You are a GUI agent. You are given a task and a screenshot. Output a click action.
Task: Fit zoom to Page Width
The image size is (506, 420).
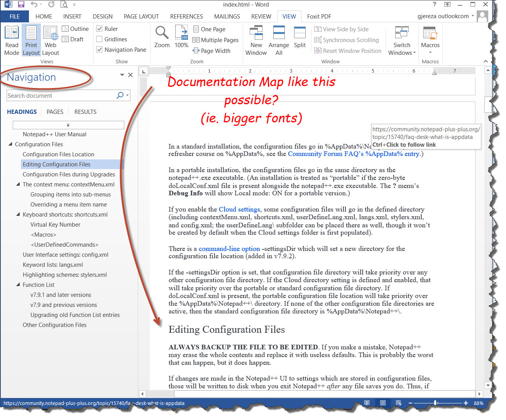212,51
